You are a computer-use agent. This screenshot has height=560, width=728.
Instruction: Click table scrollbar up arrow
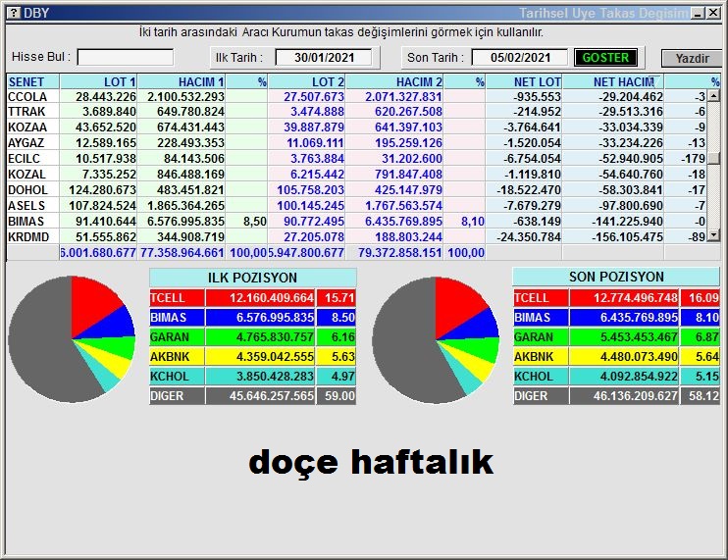click(713, 95)
